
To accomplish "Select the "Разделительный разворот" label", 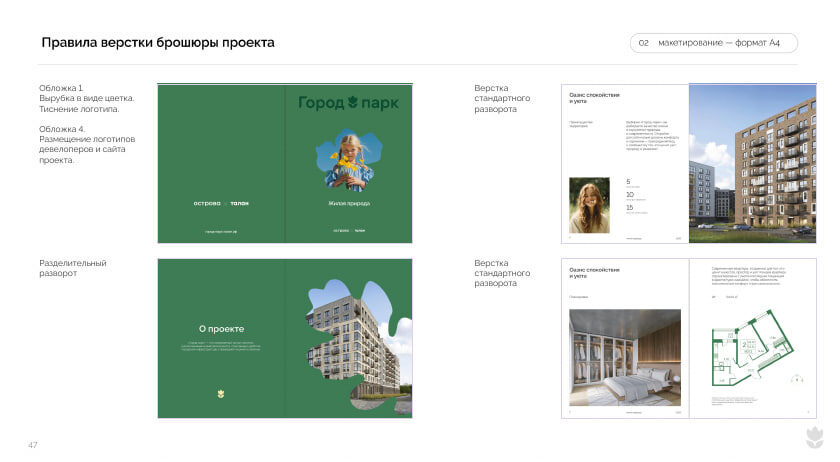I will [73, 268].
